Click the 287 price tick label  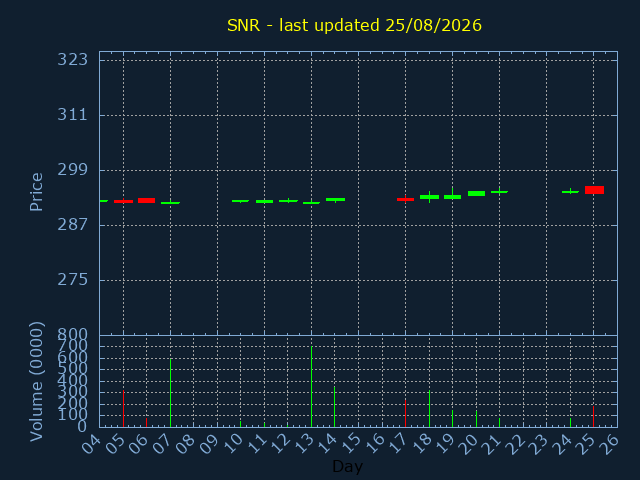(x=73, y=224)
